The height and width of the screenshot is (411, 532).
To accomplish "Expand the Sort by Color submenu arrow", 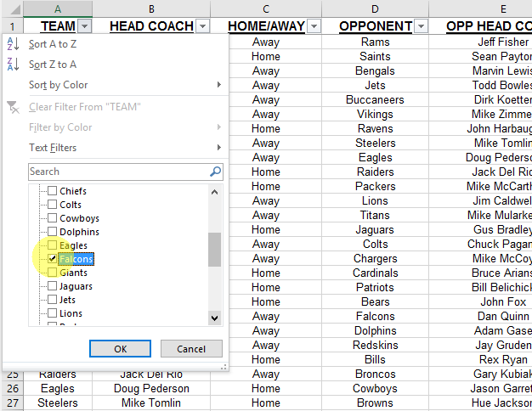I will coord(219,84).
